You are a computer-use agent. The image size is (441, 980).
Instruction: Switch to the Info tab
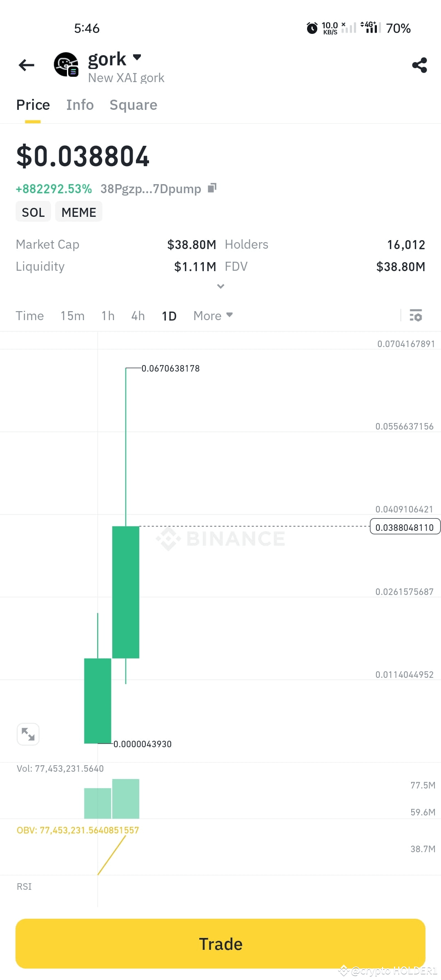tap(80, 105)
